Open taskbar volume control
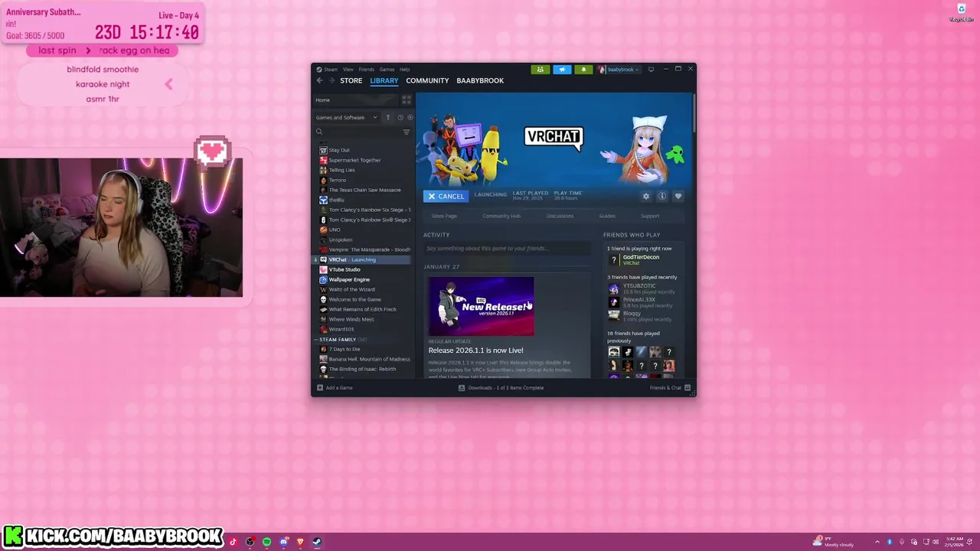The image size is (980, 551). tap(936, 542)
